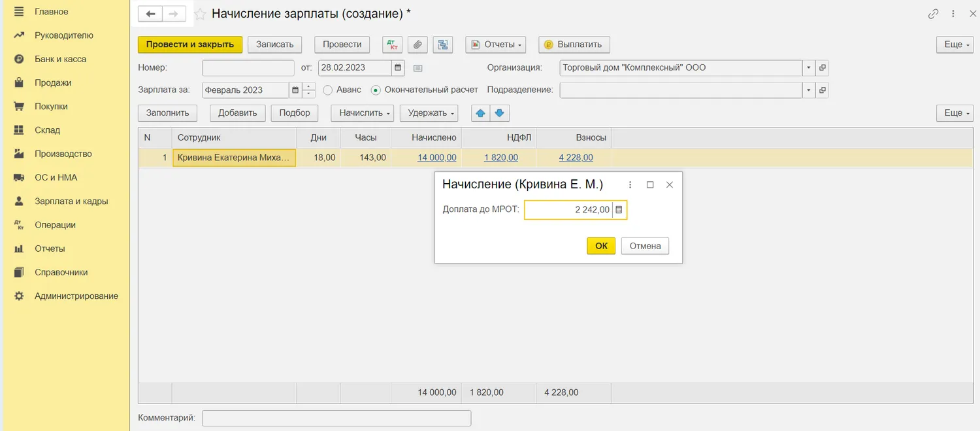Open window kebab menu at top right
This screenshot has width=980, height=431.
tap(954, 14)
